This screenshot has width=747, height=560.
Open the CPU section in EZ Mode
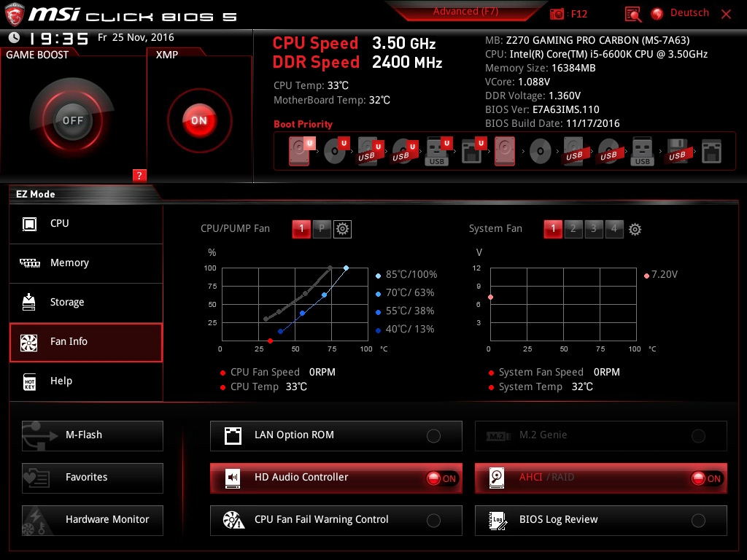pyautogui.click(x=86, y=224)
